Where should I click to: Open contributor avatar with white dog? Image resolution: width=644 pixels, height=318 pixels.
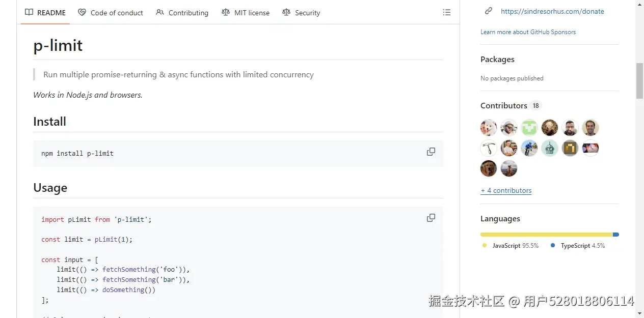(489, 128)
